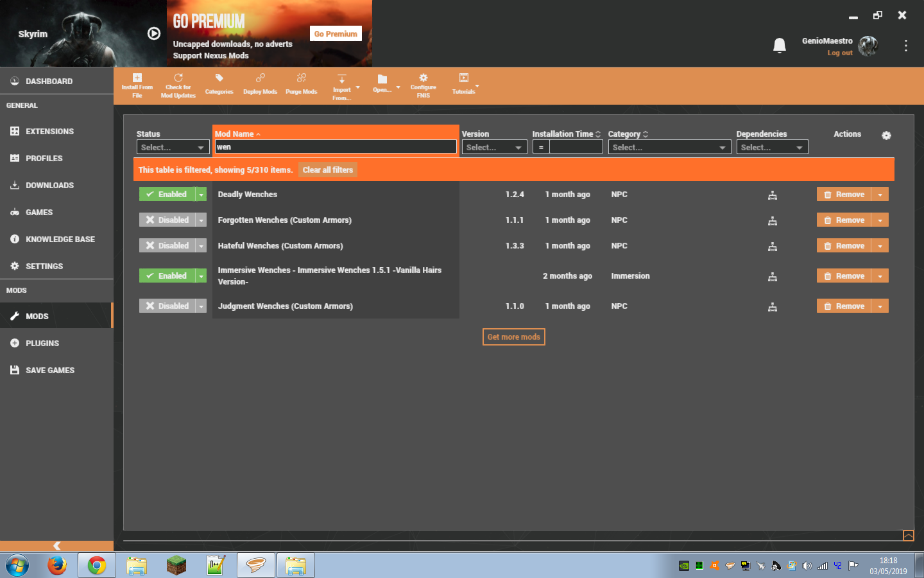Image resolution: width=924 pixels, height=578 pixels.
Task: Expand the Open toolbar dropdown arrow
Action: [x=398, y=87]
